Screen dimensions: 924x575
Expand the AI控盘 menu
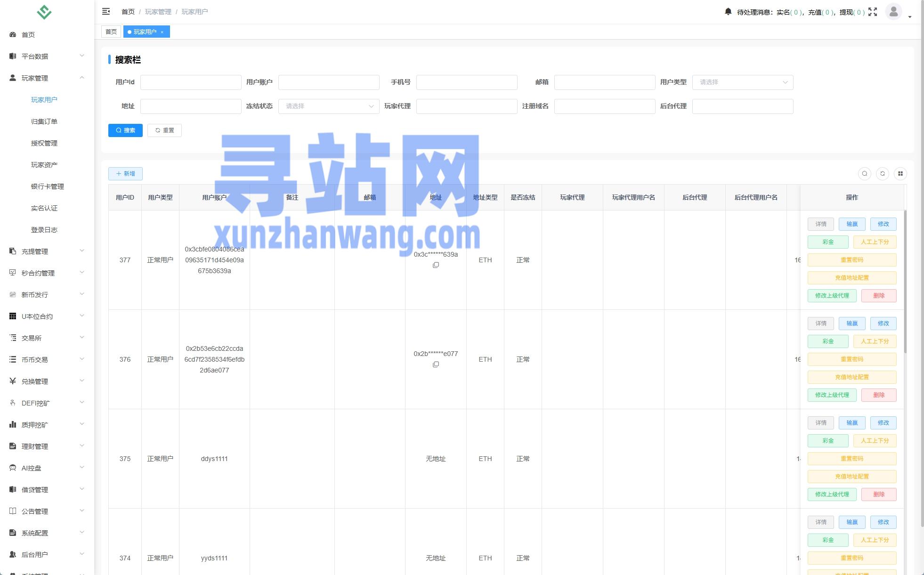tap(47, 468)
